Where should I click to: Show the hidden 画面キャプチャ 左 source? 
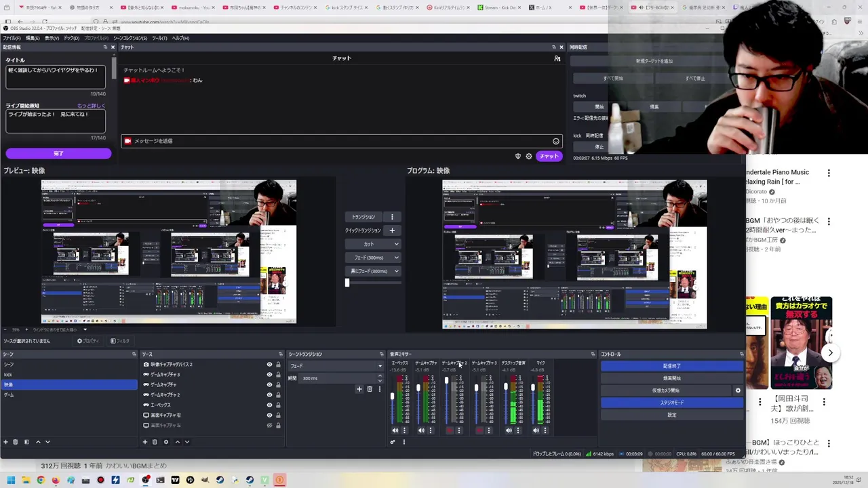click(269, 426)
